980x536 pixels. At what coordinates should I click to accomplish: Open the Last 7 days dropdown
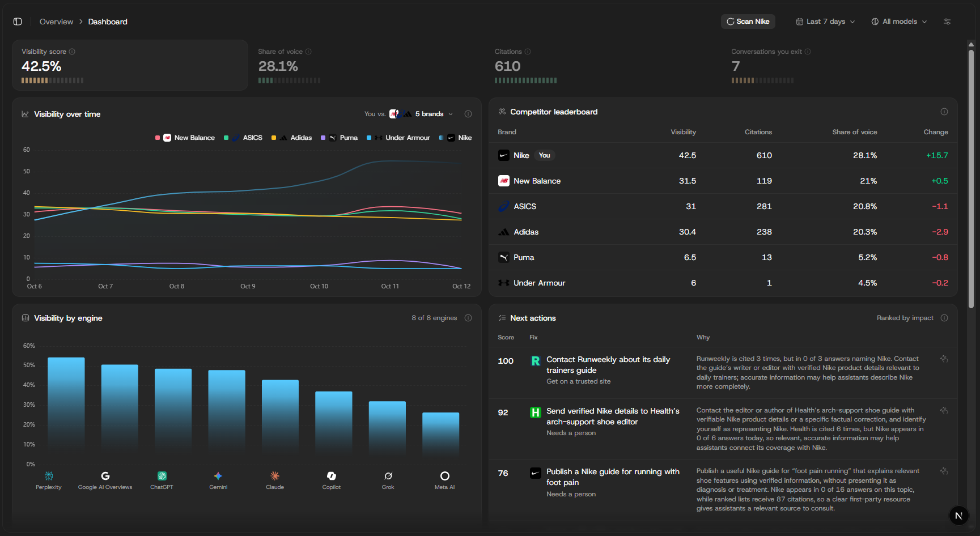point(825,22)
